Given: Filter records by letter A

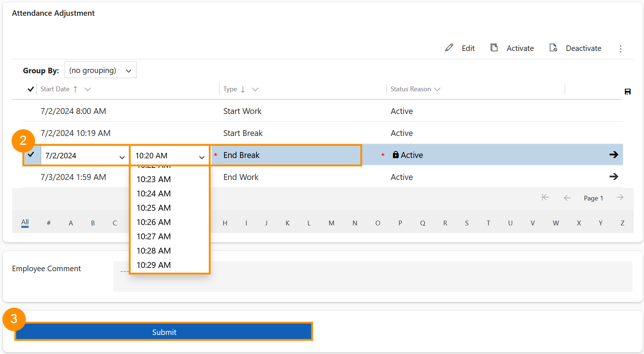Looking at the screenshot, I should click(x=71, y=223).
